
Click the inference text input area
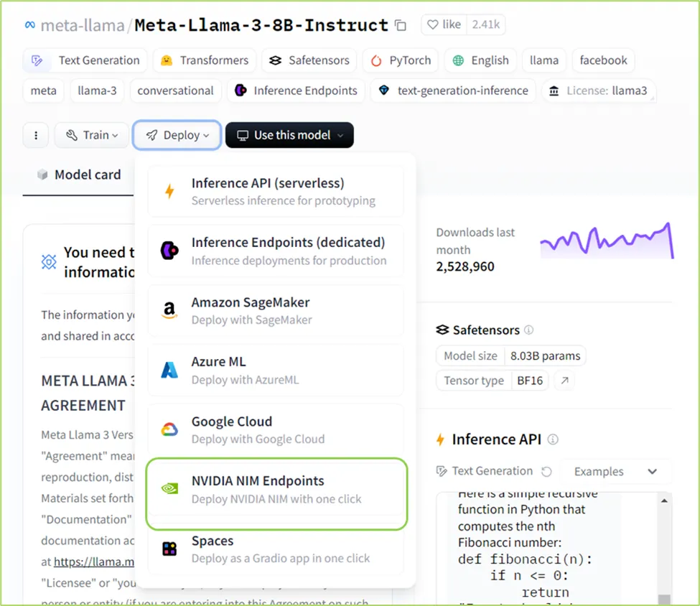pyautogui.click(x=546, y=549)
